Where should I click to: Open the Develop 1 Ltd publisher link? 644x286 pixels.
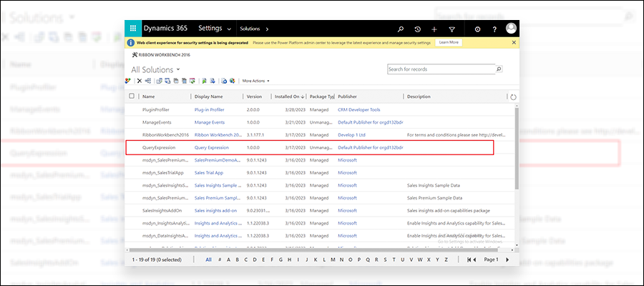tap(351, 134)
